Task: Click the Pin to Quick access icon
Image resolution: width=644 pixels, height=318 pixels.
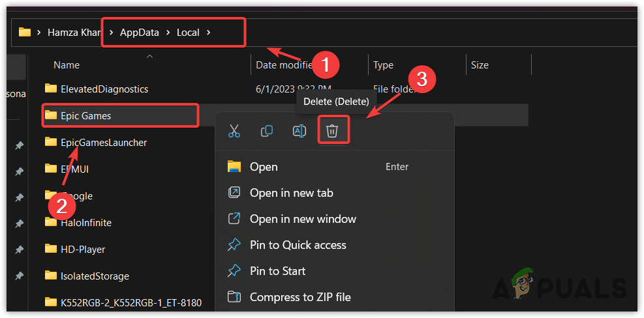Action: 234,245
